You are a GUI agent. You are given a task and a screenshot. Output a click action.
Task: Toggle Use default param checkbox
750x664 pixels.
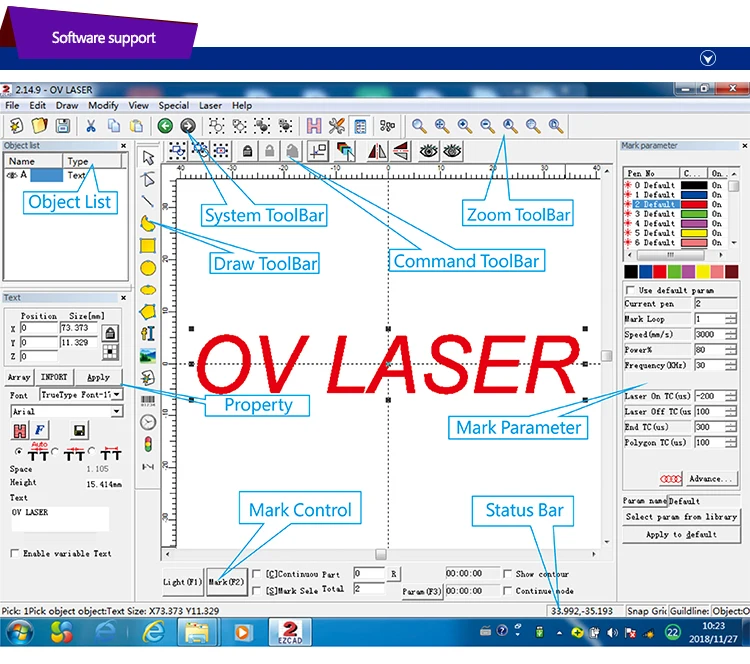(x=630, y=290)
